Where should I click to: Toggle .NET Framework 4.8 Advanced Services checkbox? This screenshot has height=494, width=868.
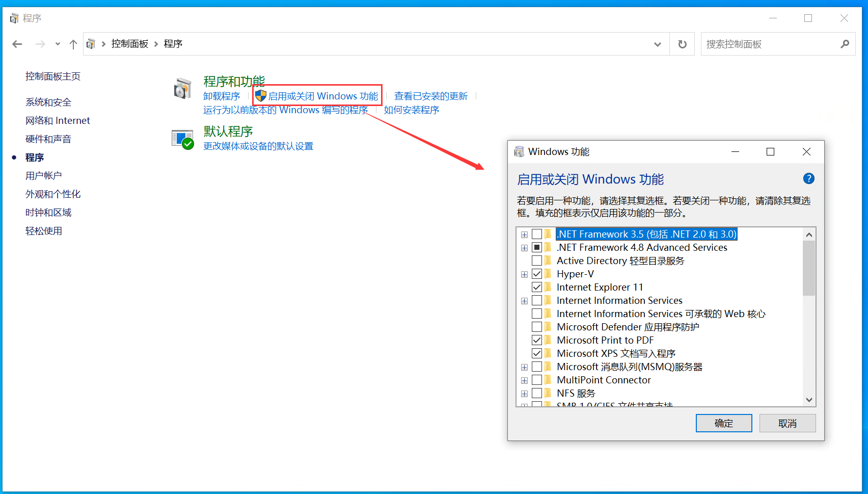click(537, 247)
